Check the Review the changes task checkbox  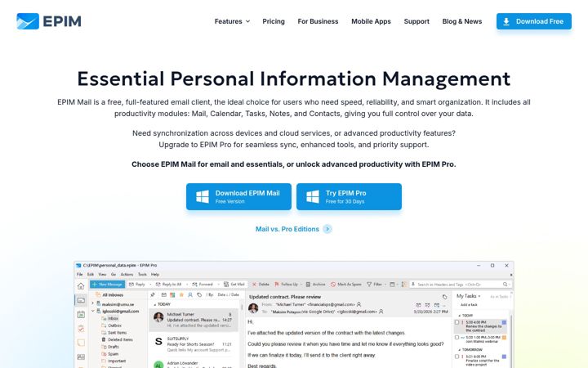(457, 322)
